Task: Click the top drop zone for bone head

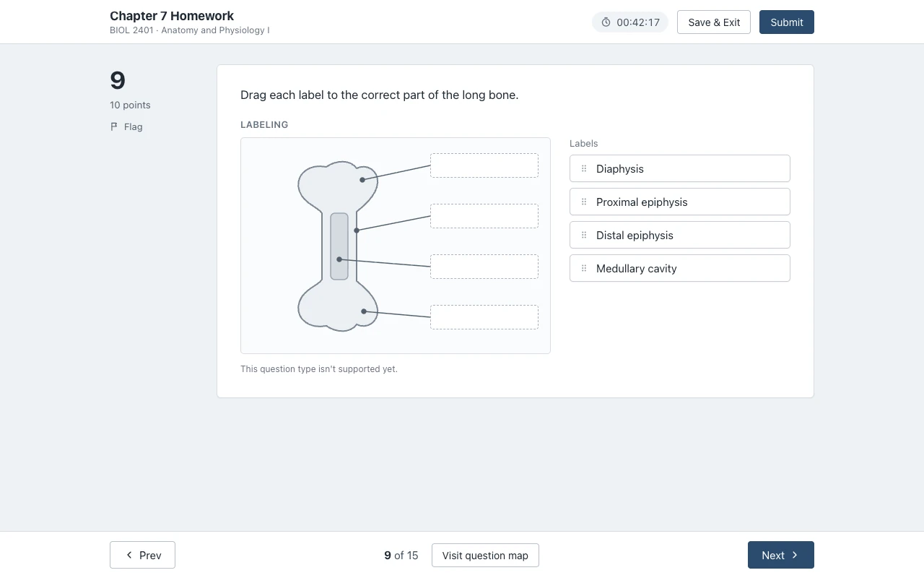Action: coord(484,165)
